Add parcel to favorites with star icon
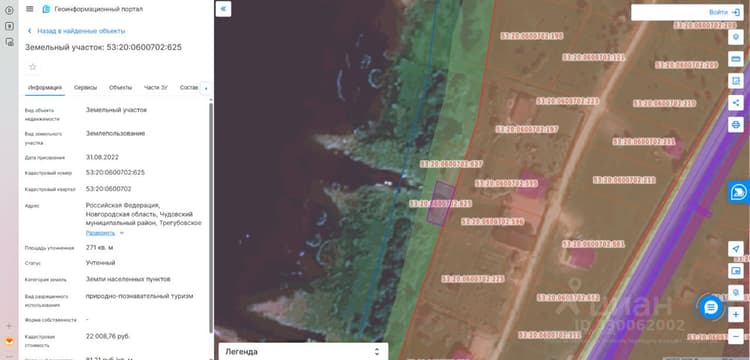The height and width of the screenshot is (360, 750). coord(33,67)
